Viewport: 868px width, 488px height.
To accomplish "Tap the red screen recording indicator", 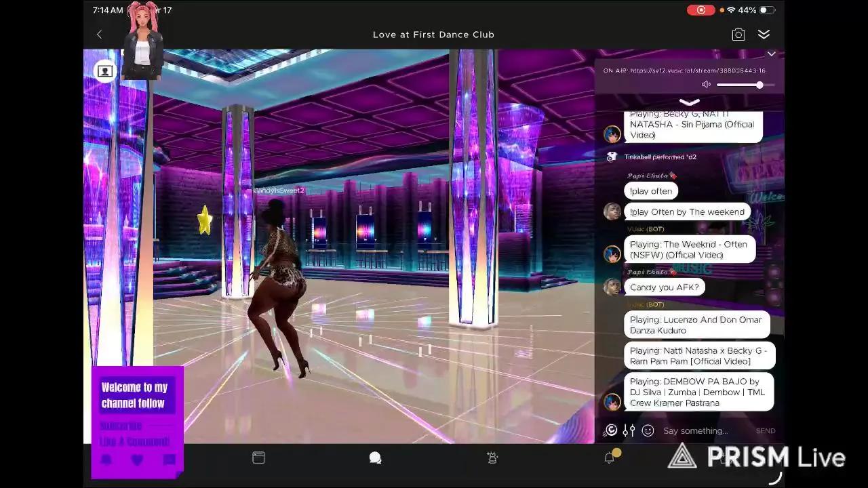I will tap(701, 10).
